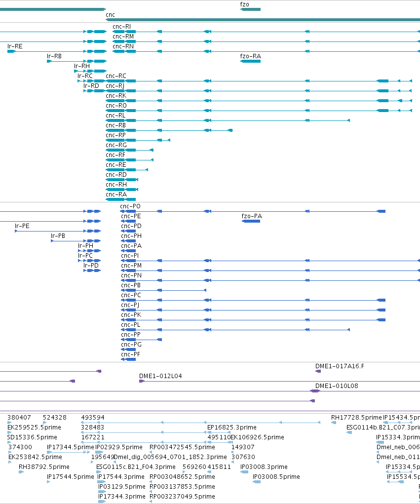
Task: Click the cnc-RD transcript label
Action: coord(116,175)
